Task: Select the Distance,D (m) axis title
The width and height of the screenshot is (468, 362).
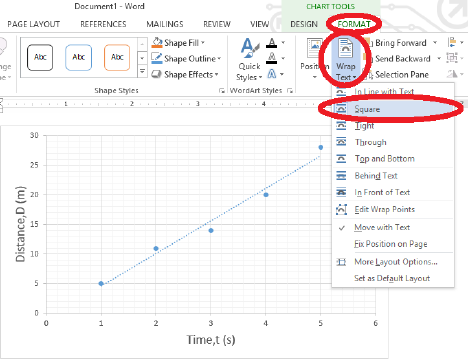Action: [x=21, y=224]
